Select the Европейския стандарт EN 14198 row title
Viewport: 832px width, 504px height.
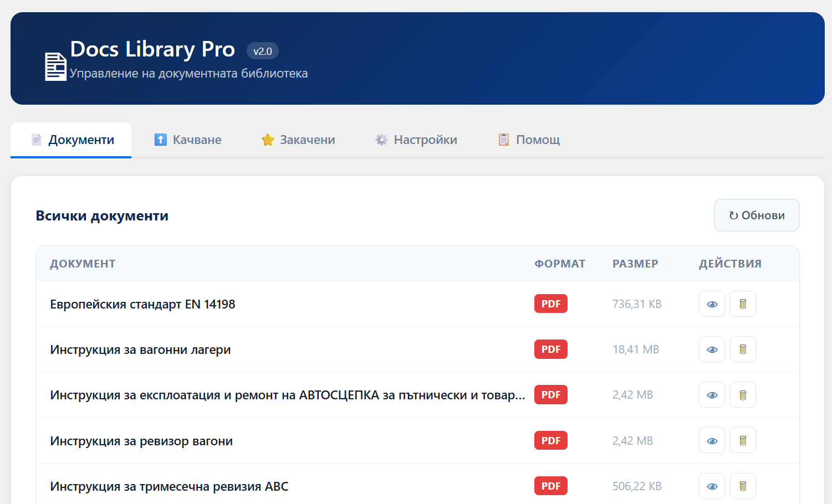(x=142, y=304)
